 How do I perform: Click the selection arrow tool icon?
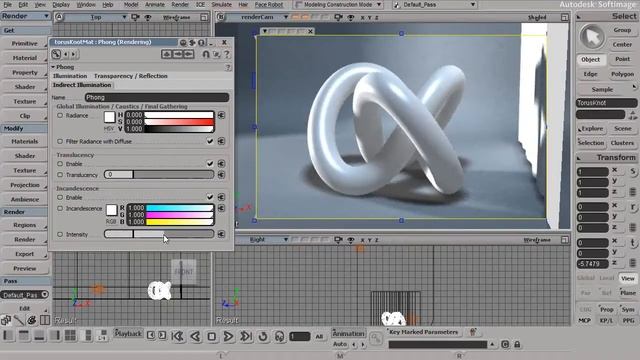(x=592, y=37)
